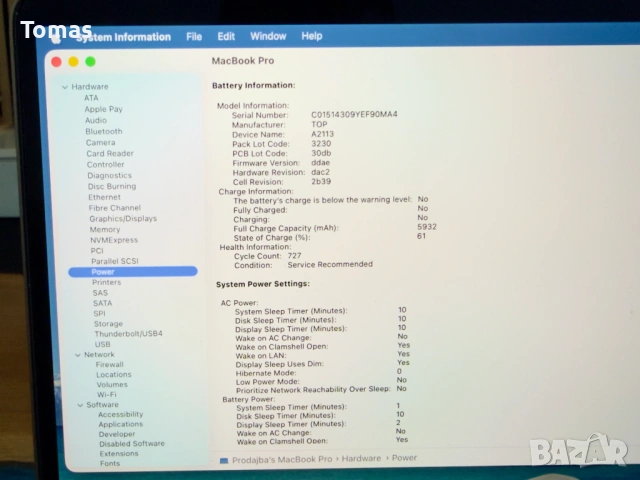Select Firewall under Network
This screenshot has height=480, width=640.
coord(109,364)
